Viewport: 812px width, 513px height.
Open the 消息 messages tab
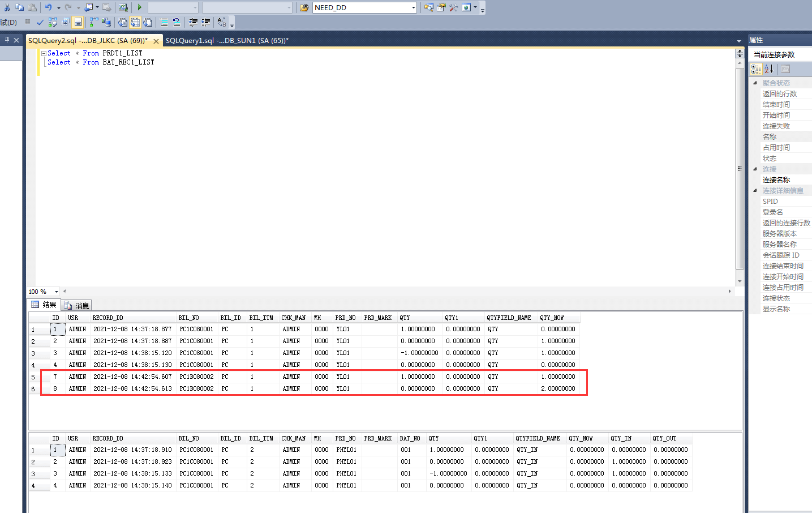76,305
